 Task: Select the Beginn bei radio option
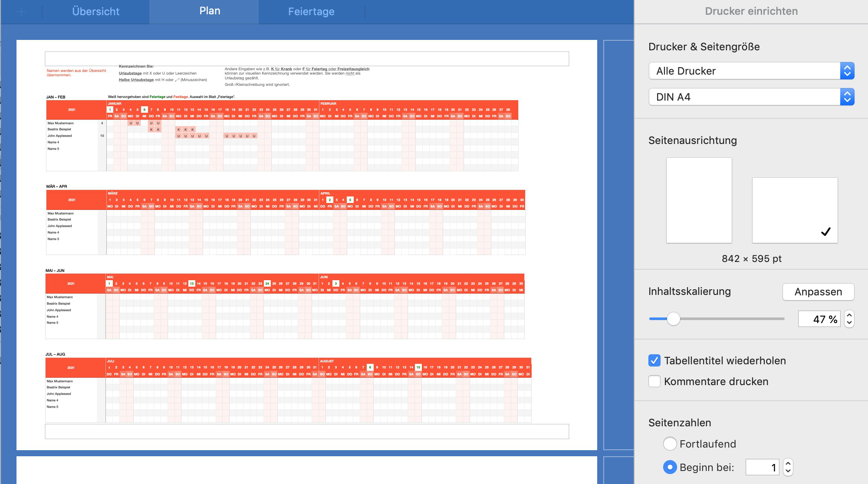[x=670, y=467]
